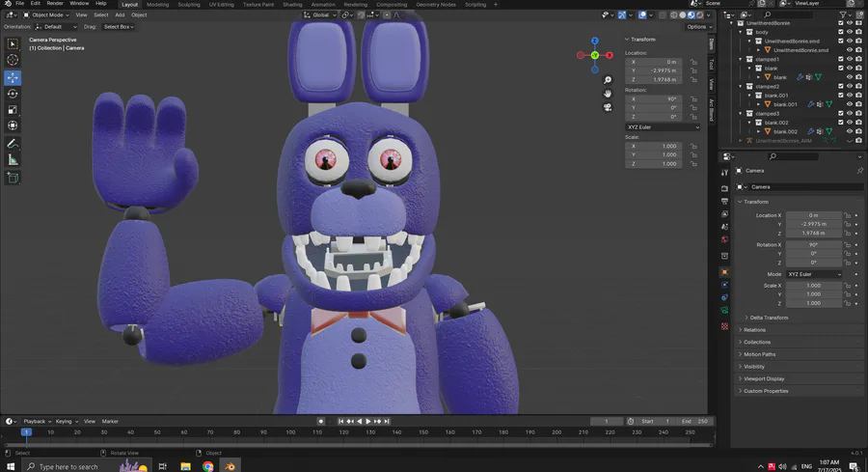Click the Scale X value in properties
Image resolution: width=868 pixels, height=472 pixels.
click(x=814, y=286)
